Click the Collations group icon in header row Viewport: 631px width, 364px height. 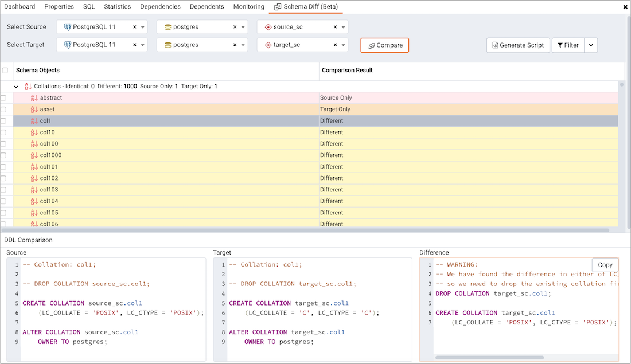coord(28,87)
